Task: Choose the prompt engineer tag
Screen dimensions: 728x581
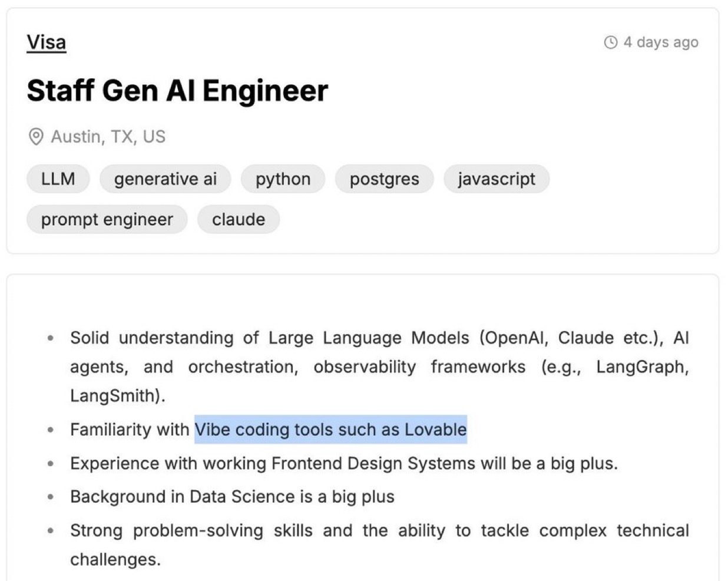Action: pos(107,220)
